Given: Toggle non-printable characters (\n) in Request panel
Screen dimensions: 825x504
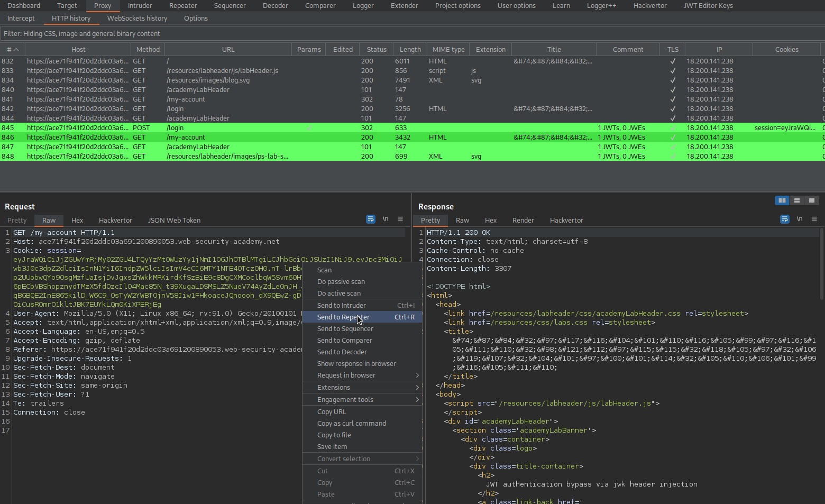Looking at the screenshot, I should (386, 219).
